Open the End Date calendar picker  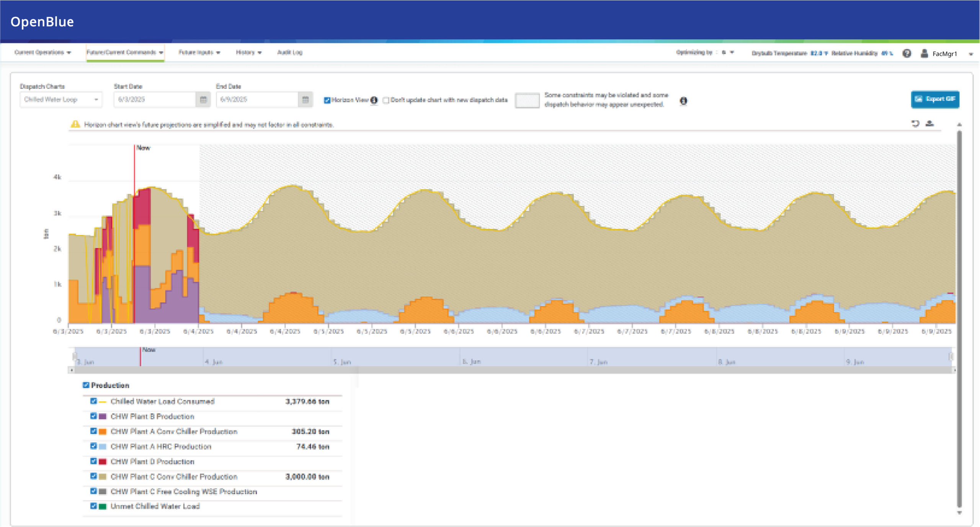[x=305, y=100]
